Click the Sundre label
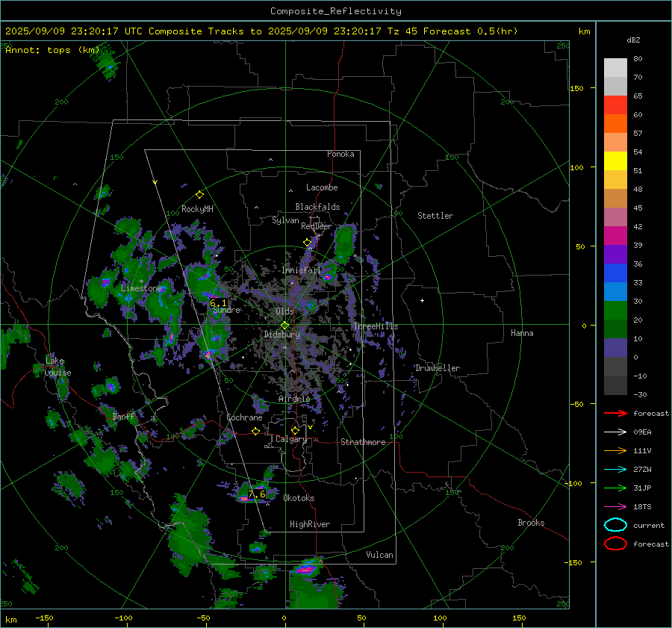 pos(227,310)
